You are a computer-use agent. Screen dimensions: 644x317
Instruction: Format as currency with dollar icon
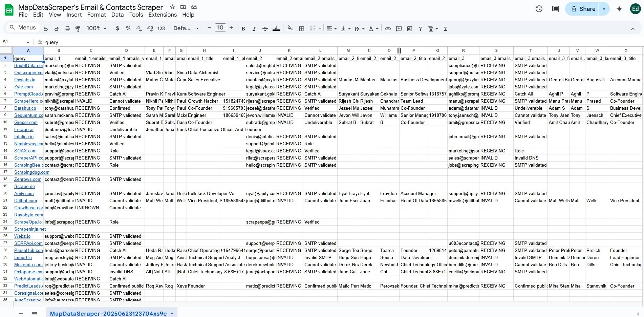coord(117,28)
